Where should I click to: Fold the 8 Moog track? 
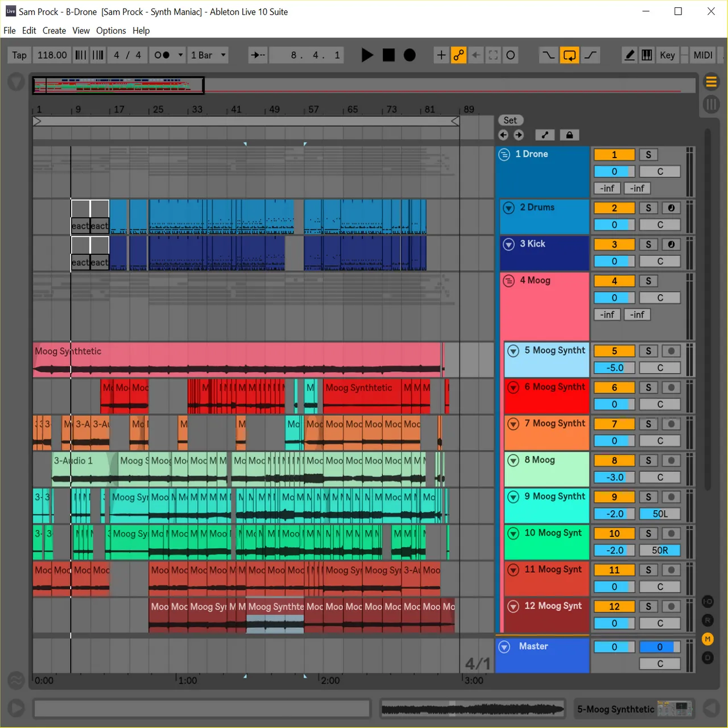514,460
